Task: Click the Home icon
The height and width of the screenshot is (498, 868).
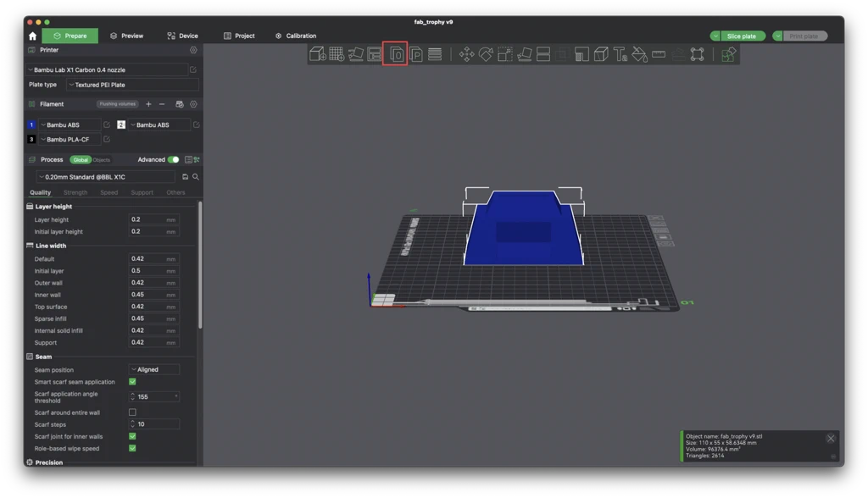Action: 33,36
